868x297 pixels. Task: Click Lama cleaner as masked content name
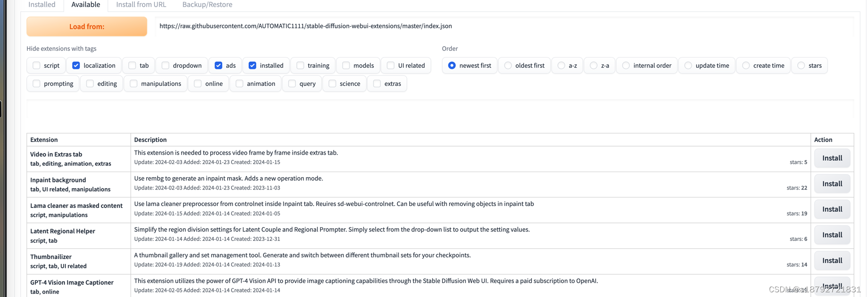tap(76, 206)
